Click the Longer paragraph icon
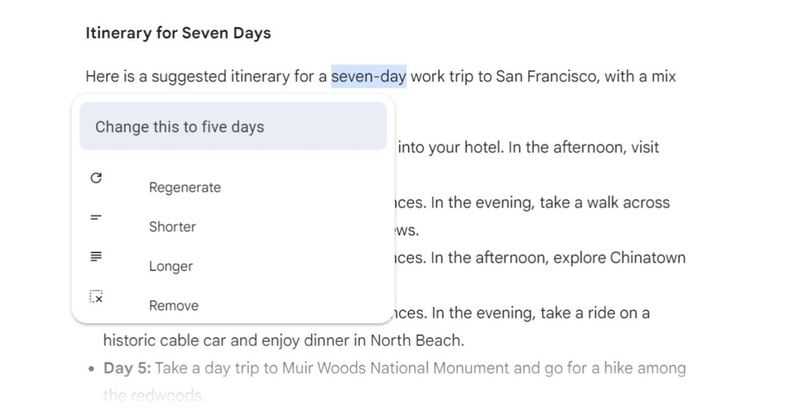This screenshot has width=800, height=413. pos(96,257)
